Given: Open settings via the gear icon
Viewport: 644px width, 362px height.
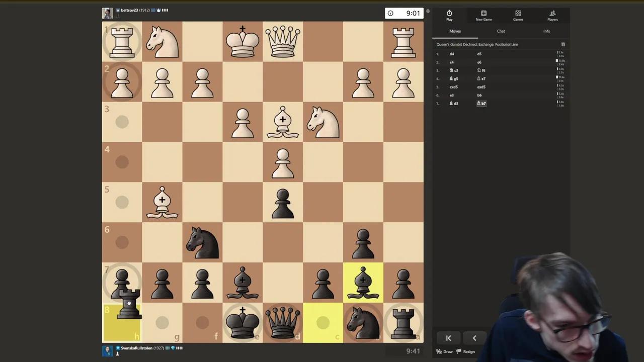Looking at the screenshot, I should 428,11.
